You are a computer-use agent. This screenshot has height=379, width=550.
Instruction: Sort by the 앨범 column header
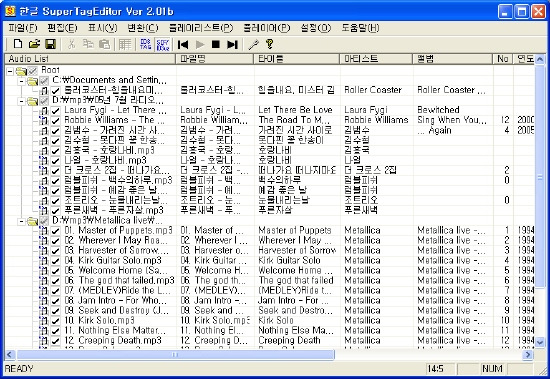point(453,59)
